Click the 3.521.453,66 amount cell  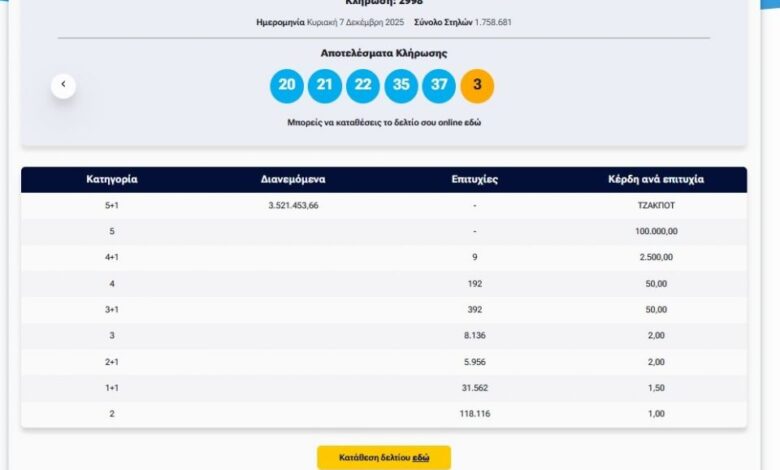293,205
